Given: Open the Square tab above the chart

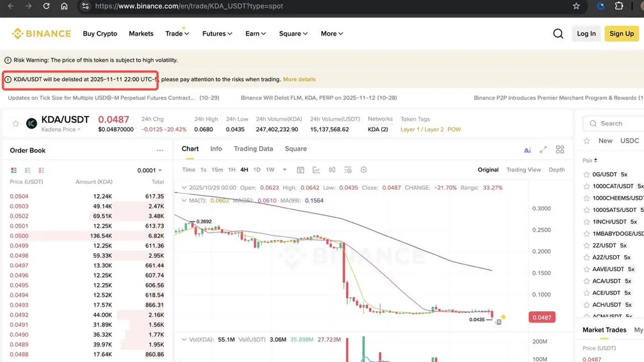Looking at the screenshot, I should coord(296,149).
